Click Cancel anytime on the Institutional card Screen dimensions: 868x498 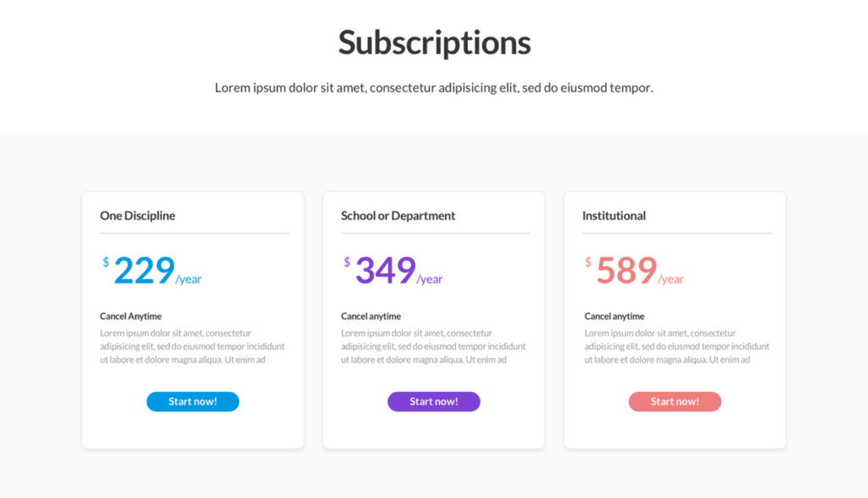[x=614, y=315]
